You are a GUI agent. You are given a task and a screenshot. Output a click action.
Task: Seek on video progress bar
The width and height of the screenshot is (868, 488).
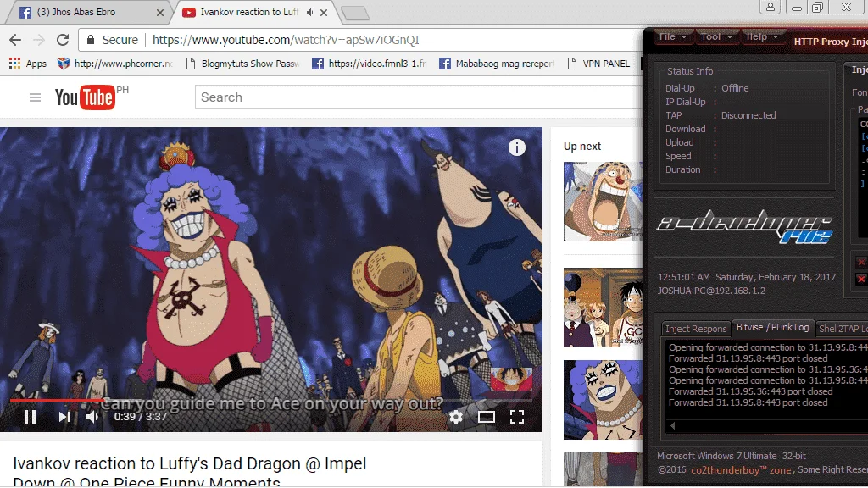(271, 400)
